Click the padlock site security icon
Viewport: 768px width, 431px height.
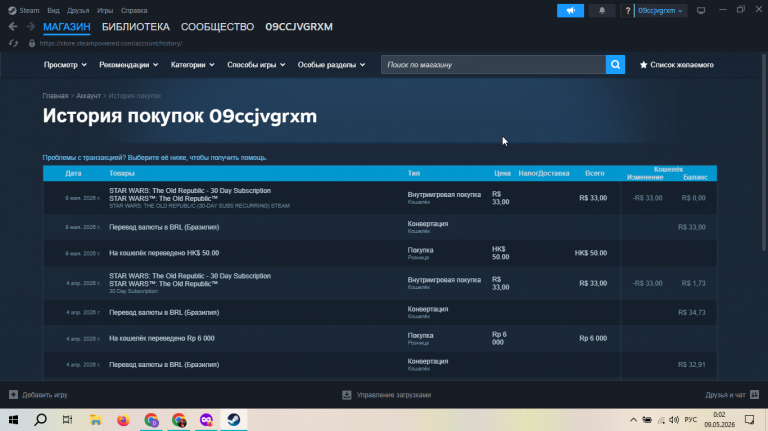point(32,43)
